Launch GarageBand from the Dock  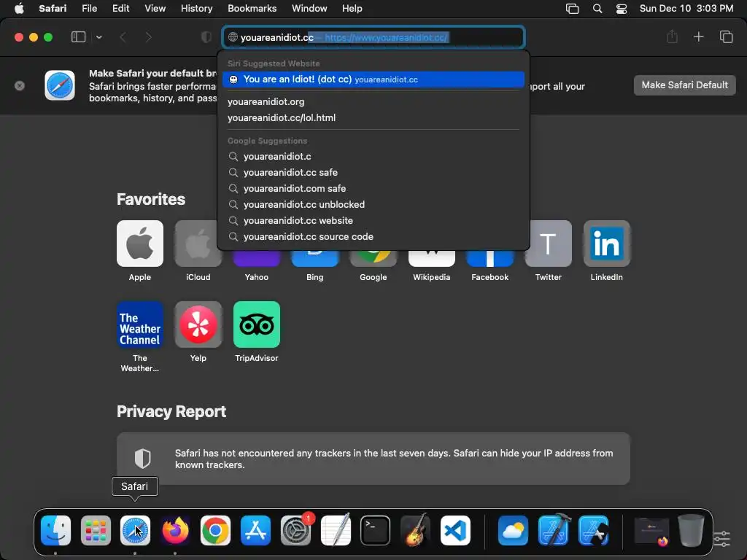point(415,530)
